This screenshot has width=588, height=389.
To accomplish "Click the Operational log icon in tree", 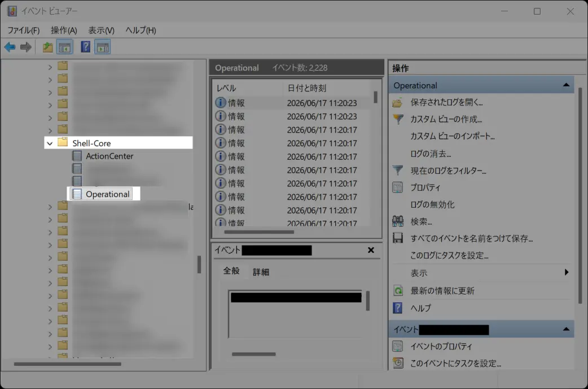I will pos(77,194).
